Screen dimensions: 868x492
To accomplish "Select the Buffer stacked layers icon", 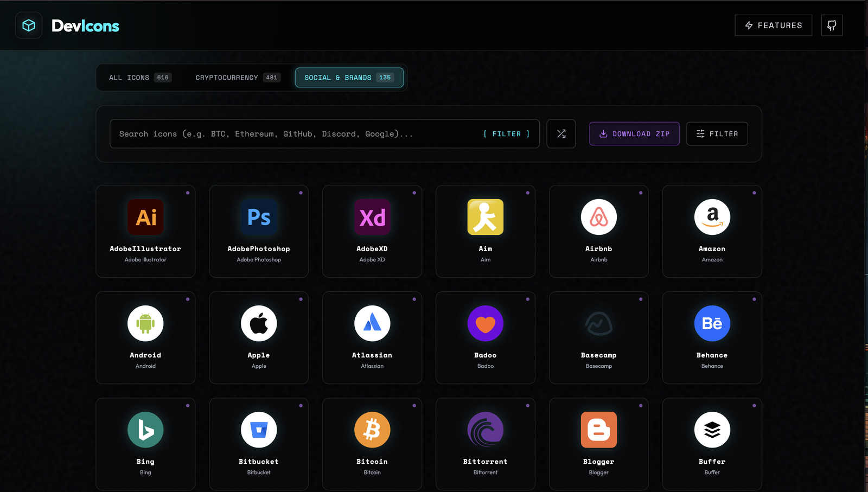I will pyautogui.click(x=712, y=430).
